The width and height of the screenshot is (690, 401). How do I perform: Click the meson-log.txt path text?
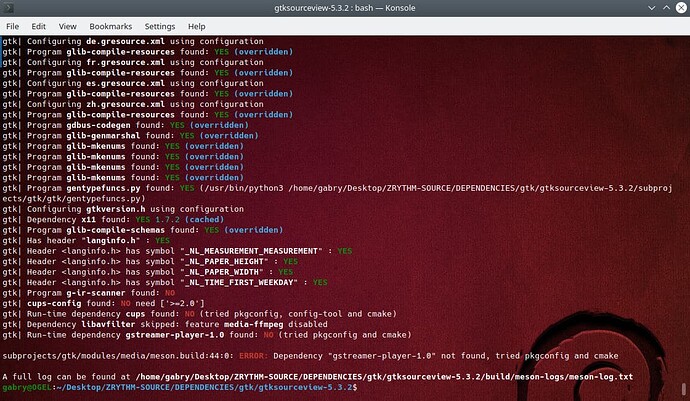[x=384, y=377]
